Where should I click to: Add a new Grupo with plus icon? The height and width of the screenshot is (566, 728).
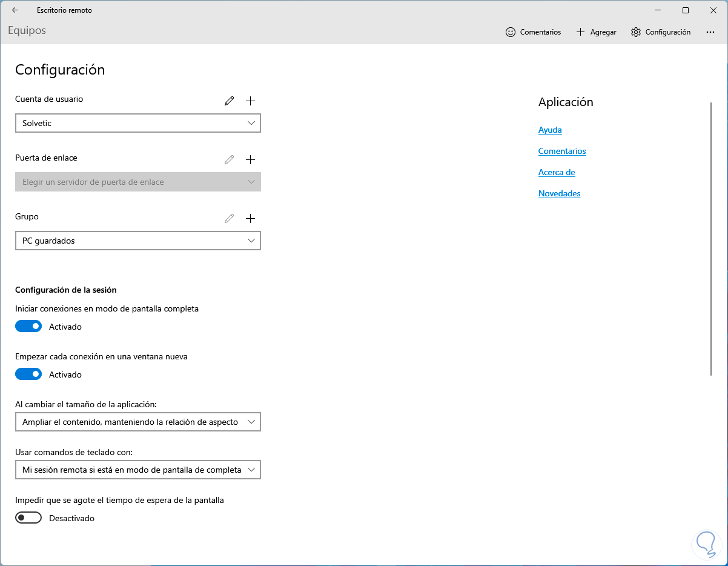point(250,219)
